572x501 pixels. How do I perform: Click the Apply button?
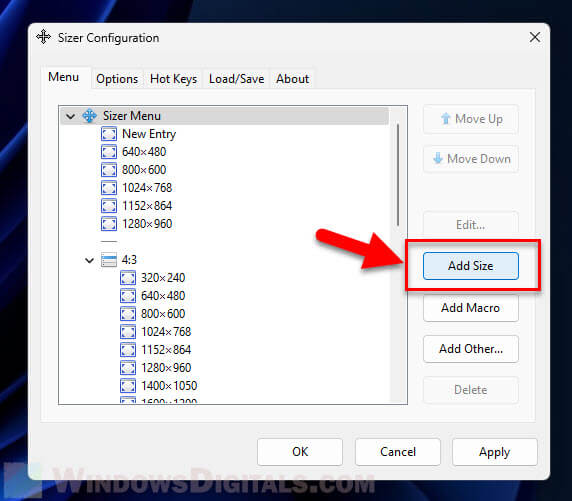(495, 452)
